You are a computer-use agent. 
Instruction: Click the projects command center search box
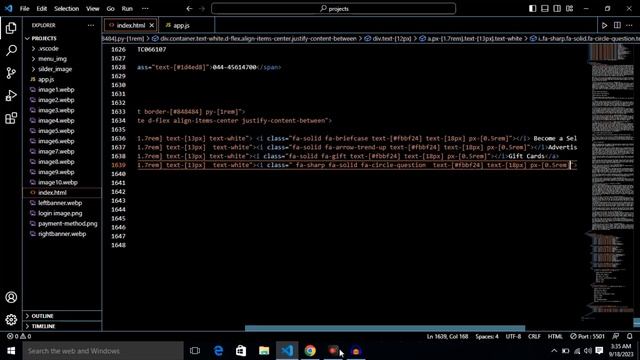333,9
